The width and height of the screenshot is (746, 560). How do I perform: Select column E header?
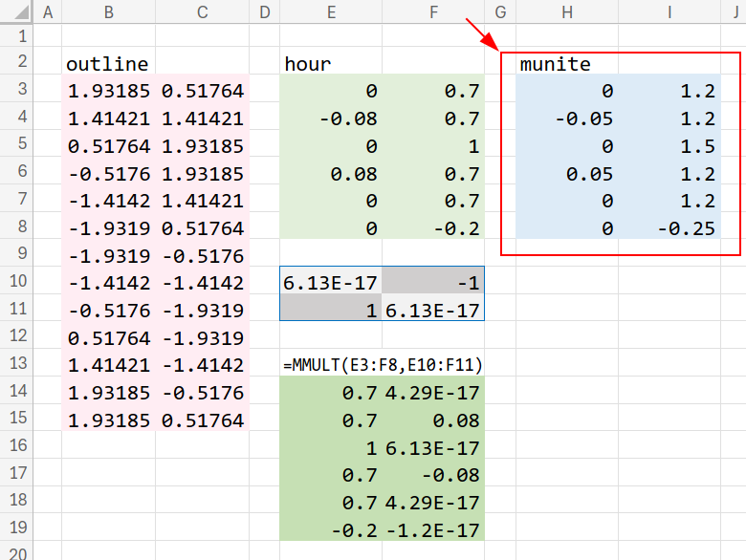click(x=330, y=12)
